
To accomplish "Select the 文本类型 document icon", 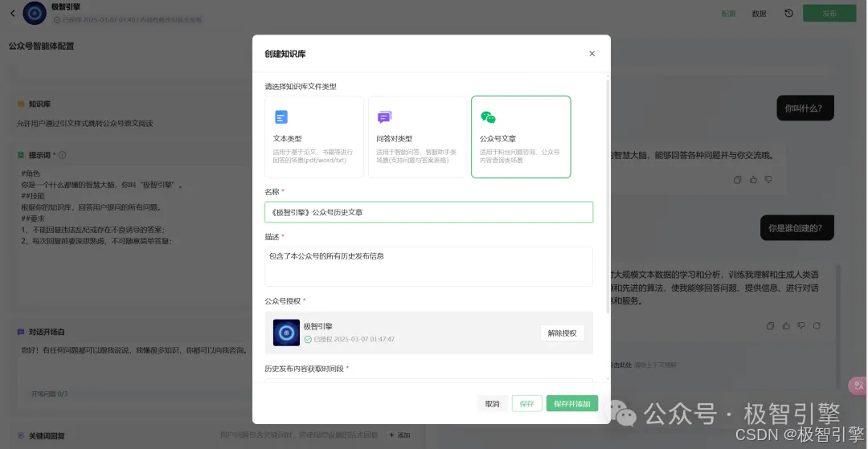I will coord(281,117).
